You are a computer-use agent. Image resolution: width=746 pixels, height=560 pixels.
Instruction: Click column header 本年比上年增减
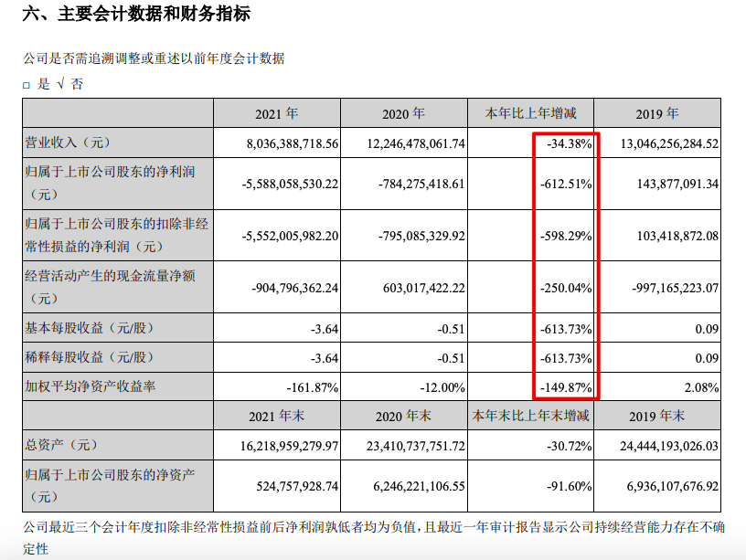click(530, 113)
